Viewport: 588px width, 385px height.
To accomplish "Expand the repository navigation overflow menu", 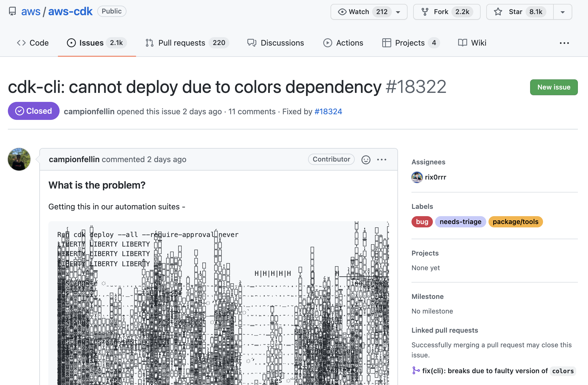I will coord(564,43).
